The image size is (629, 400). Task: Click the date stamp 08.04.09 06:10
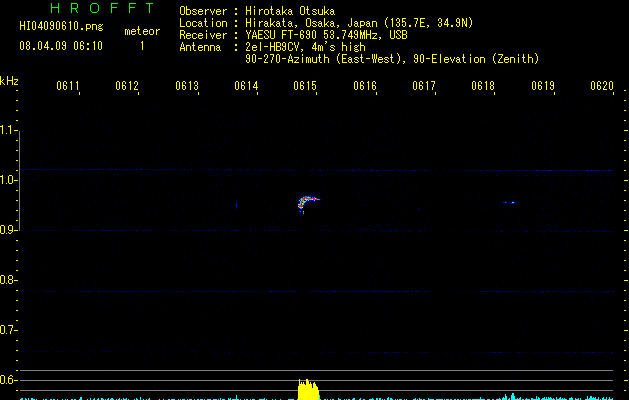pos(61,46)
